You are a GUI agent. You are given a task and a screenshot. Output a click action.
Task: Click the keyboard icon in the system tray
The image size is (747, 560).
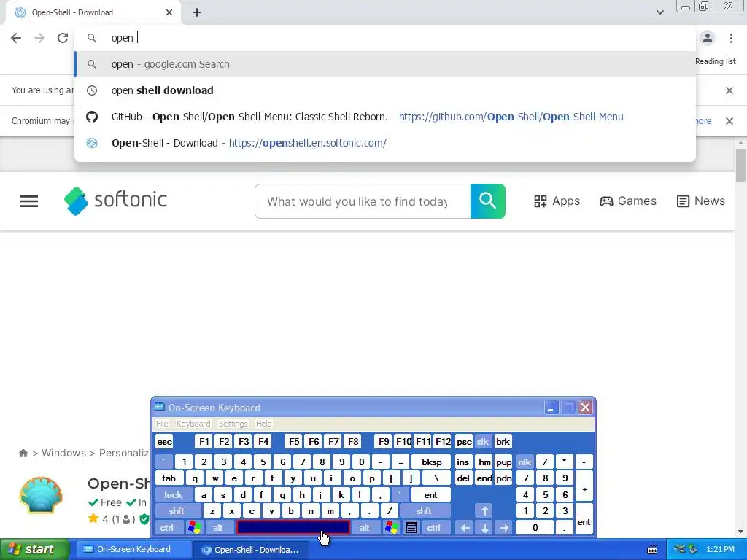652,550
